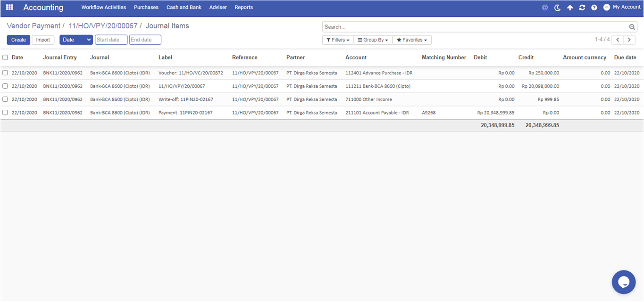Open the Reports menu
This screenshot has height=302, width=644.
click(243, 8)
